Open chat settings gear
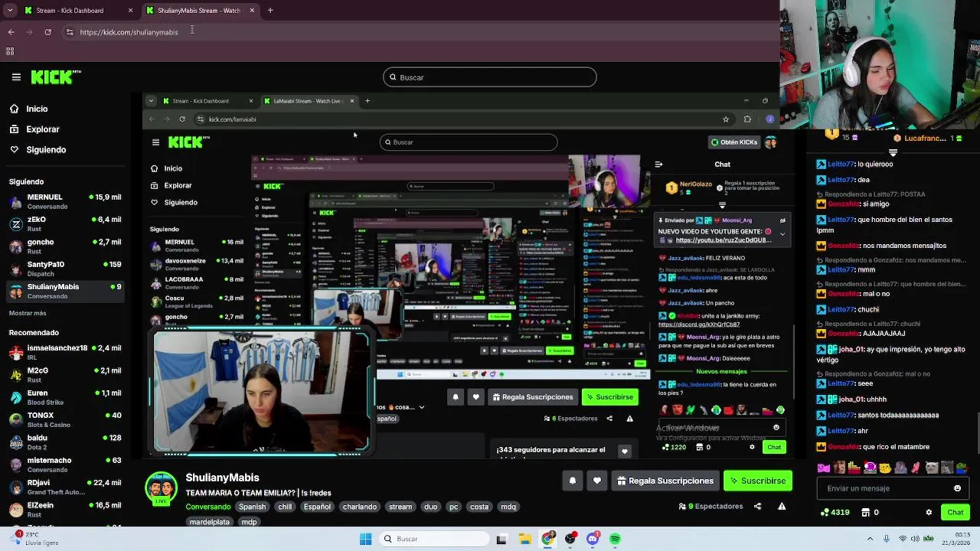 click(929, 513)
